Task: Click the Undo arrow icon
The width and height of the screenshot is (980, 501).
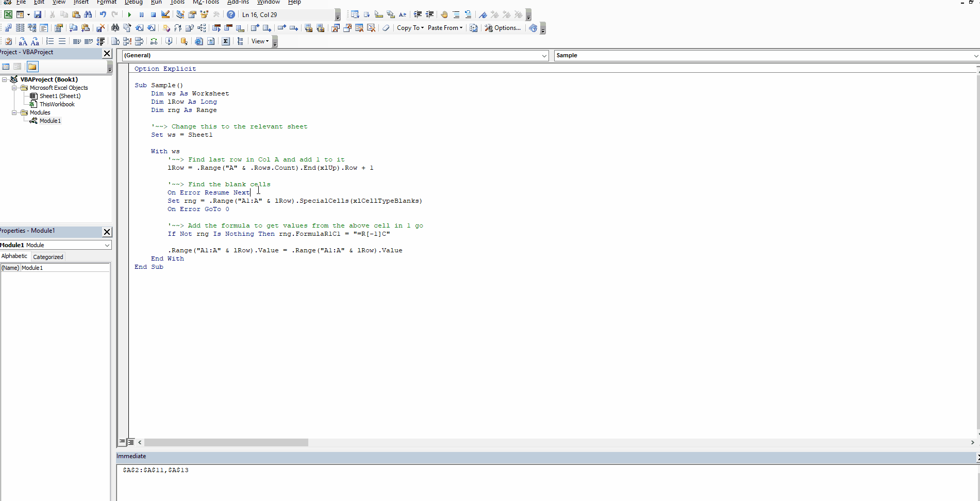Action: [x=103, y=14]
